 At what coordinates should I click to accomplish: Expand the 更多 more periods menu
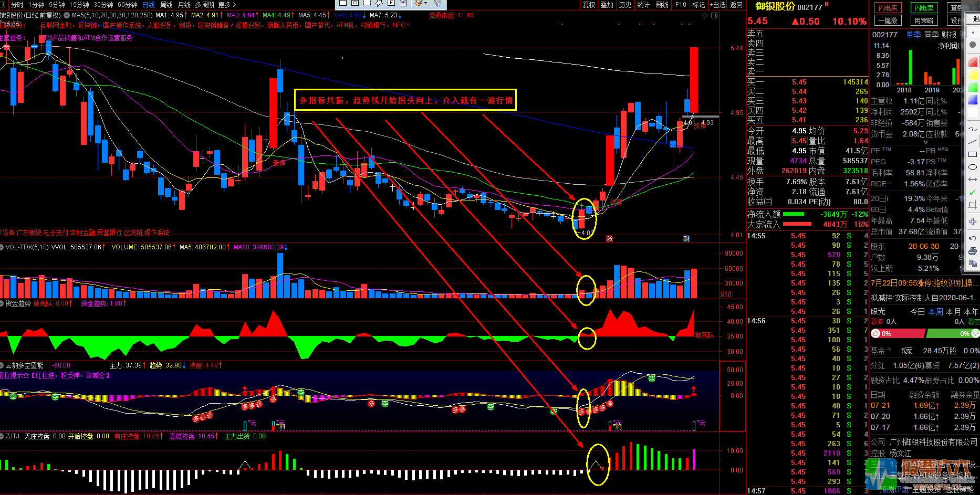(227, 5)
